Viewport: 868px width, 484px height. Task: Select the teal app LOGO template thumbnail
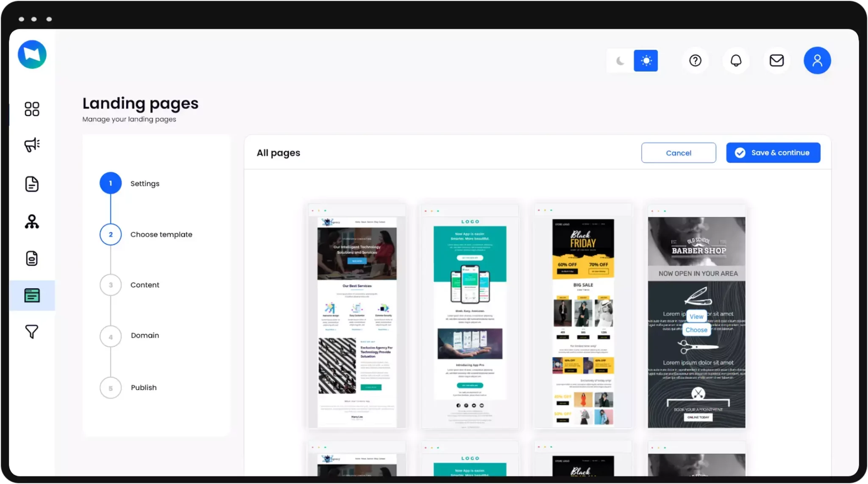pyautogui.click(x=470, y=316)
